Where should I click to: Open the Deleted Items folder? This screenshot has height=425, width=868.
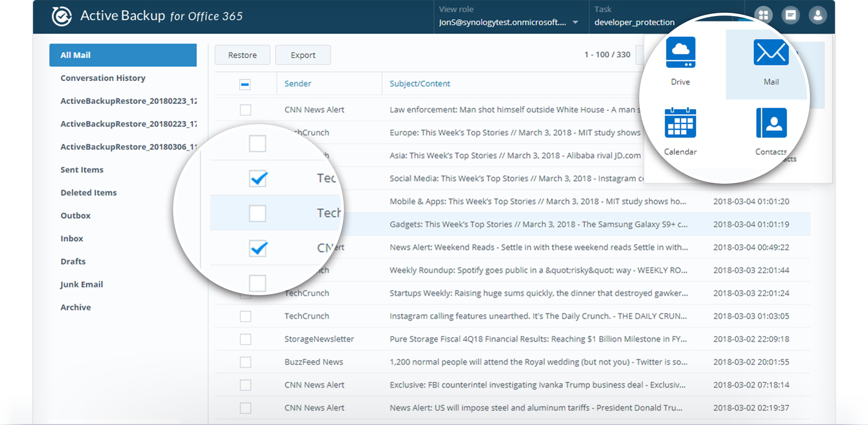pos(88,193)
